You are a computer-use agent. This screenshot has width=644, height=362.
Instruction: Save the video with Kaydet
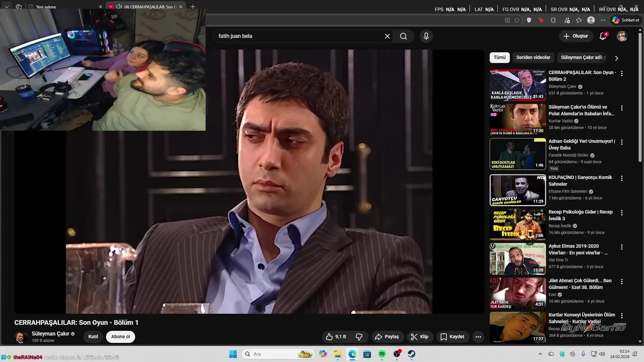(x=452, y=337)
